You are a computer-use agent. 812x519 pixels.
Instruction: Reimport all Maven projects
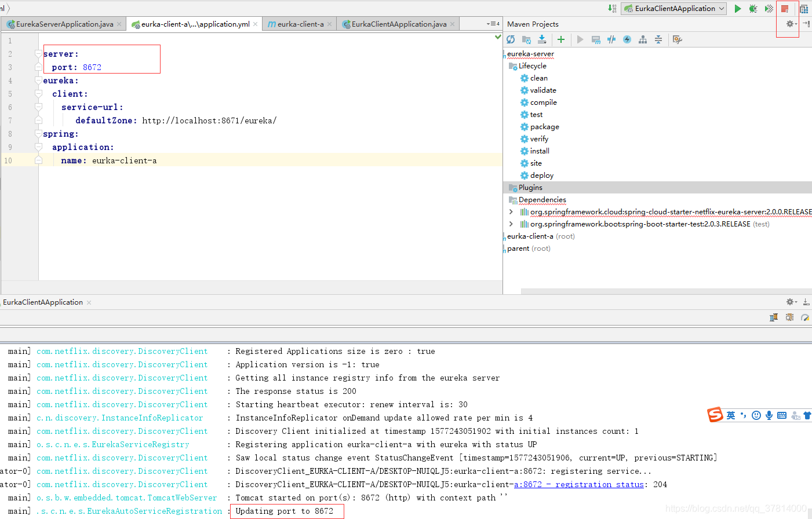tap(511, 39)
